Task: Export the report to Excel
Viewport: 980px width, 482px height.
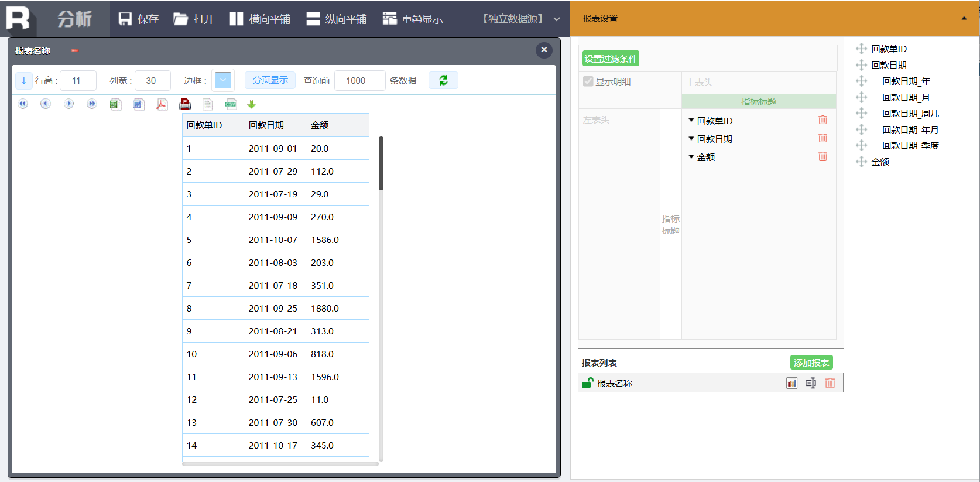Action: [x=115, y=104]
